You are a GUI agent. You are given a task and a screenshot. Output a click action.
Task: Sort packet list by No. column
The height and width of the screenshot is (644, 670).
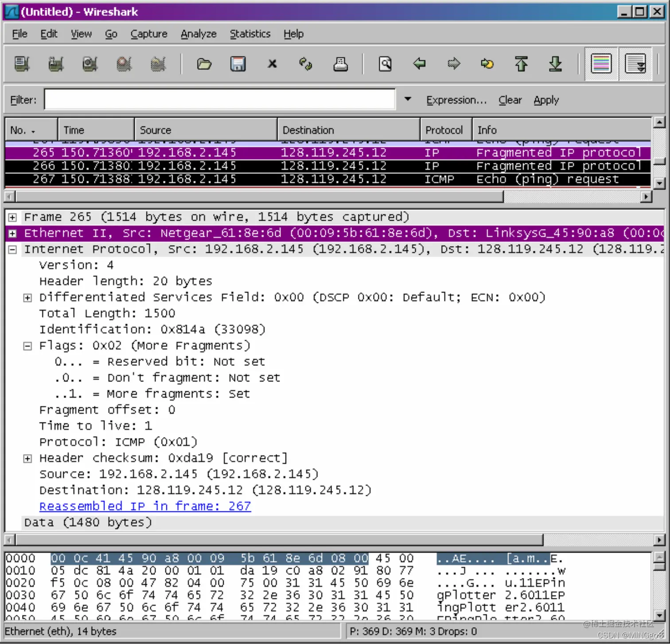tap(31, 130)
